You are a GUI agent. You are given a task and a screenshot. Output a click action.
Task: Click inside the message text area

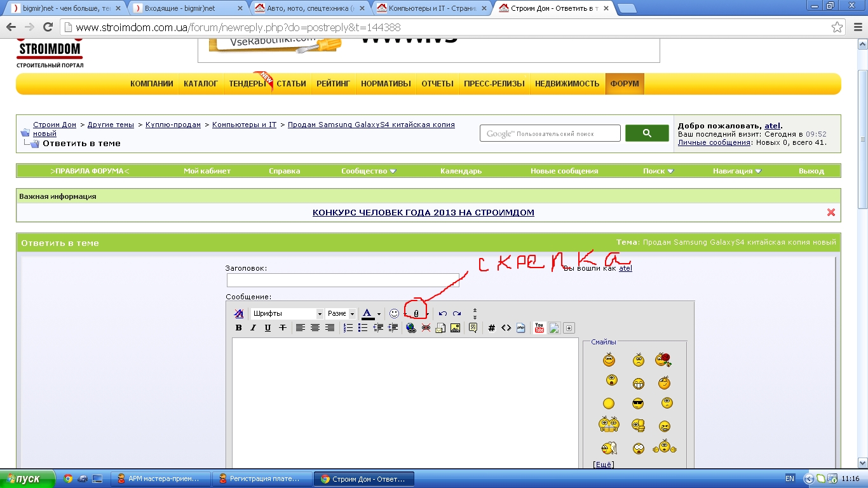click(405, 405)
